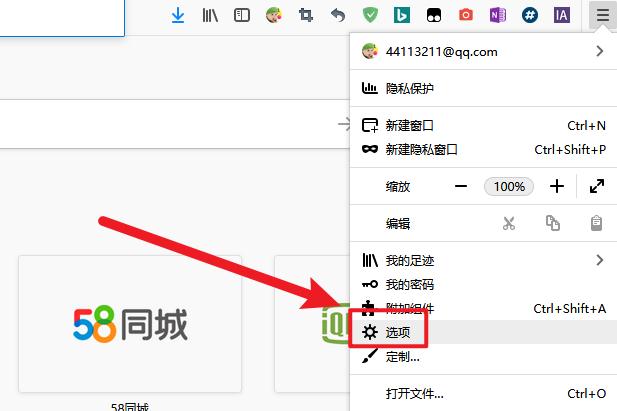Click the 缩放 zoom label
Screen dimensions: 617x411
pyautogui.click(x=398, y=186)
